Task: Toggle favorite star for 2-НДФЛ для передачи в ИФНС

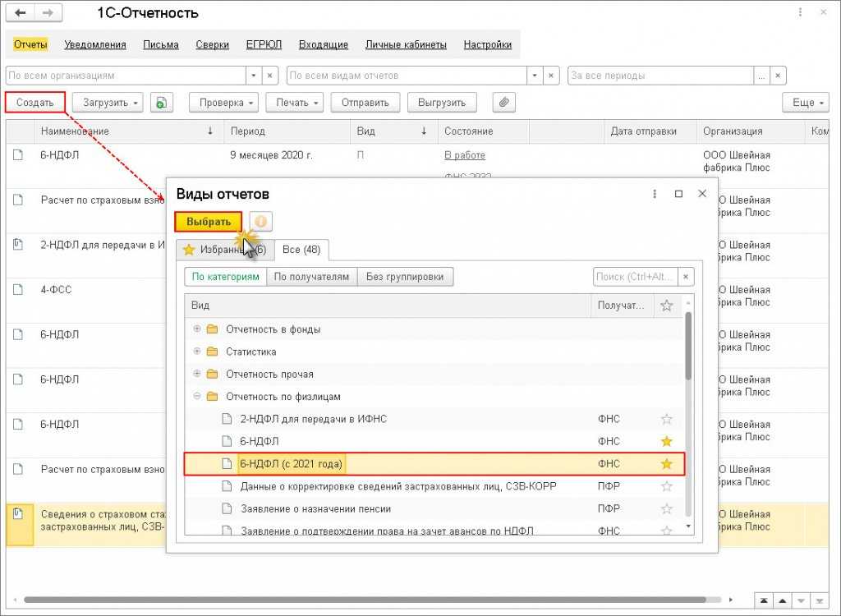Action: 667,419
